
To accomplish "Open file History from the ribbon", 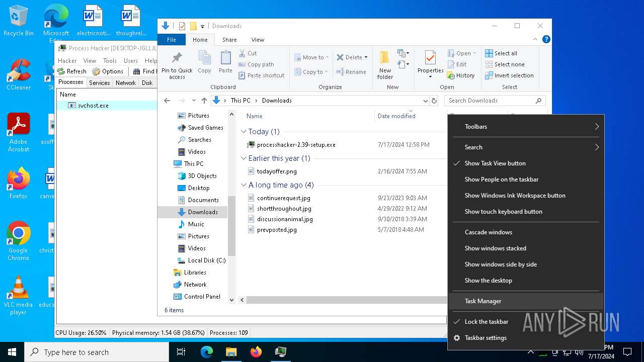I will [460, 75].
